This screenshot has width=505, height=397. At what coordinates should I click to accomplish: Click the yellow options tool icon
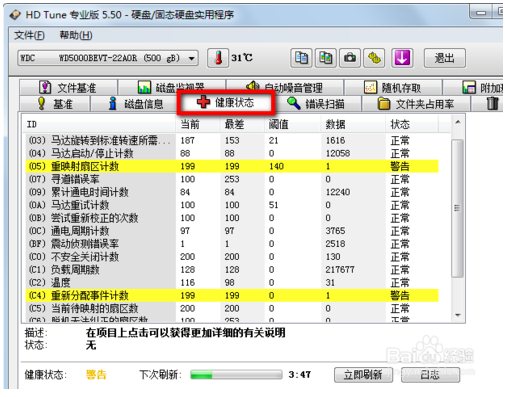374,58
